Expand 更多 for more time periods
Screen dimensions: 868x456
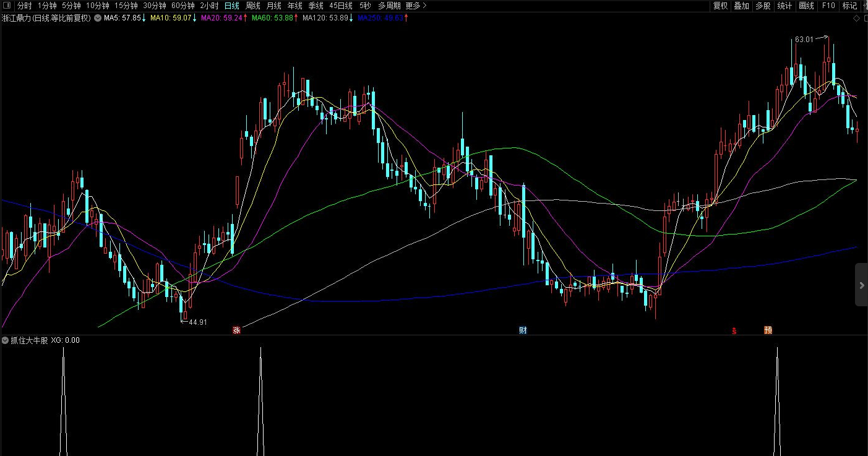click(x=416, y=6)
